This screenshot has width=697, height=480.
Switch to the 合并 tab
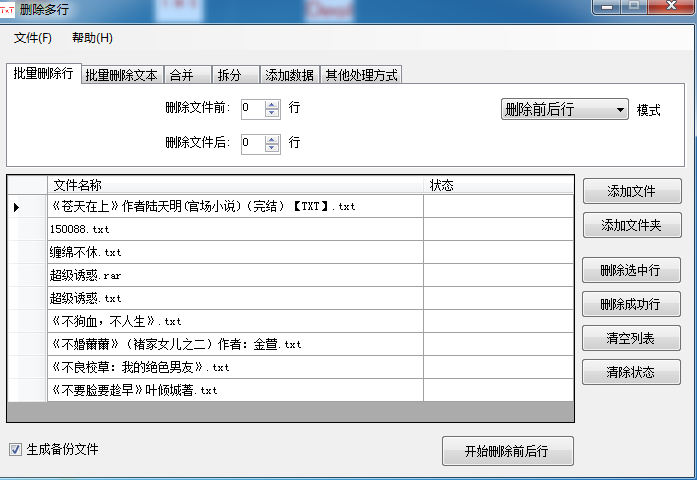(x=187, y=75)
